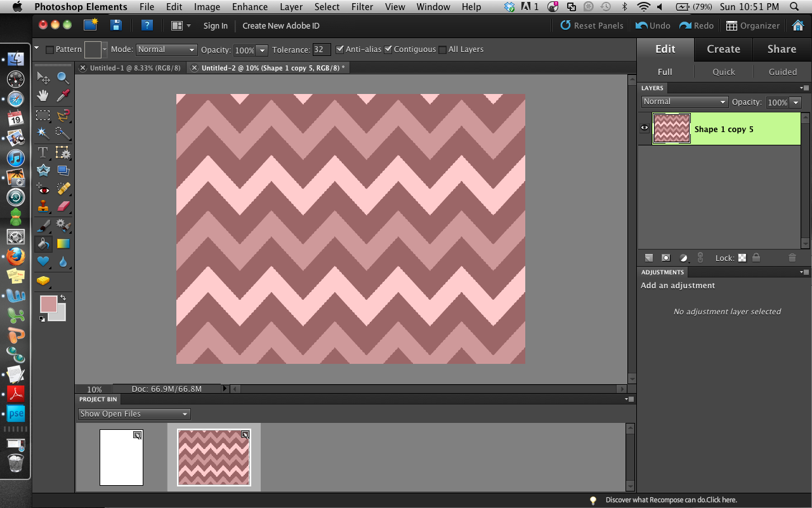Screen dimensions: 812x508
Task: Click the Redo button
Action: 697,25
